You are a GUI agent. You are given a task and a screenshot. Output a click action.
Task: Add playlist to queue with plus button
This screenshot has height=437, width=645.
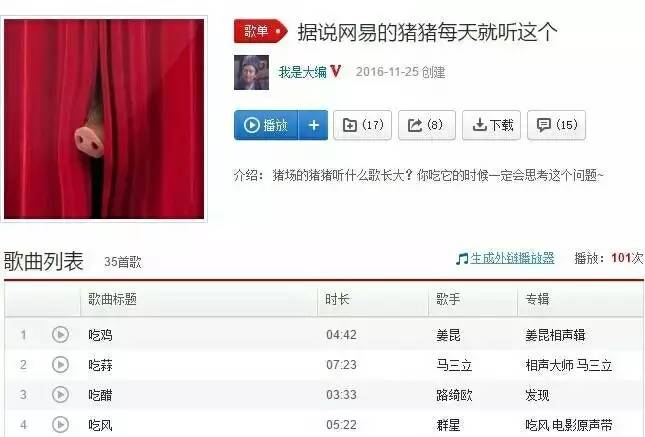(x=313, y=125)
